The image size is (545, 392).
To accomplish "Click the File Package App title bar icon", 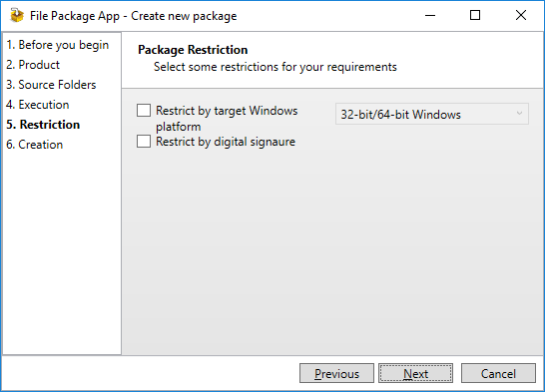I will coord(17,16).
